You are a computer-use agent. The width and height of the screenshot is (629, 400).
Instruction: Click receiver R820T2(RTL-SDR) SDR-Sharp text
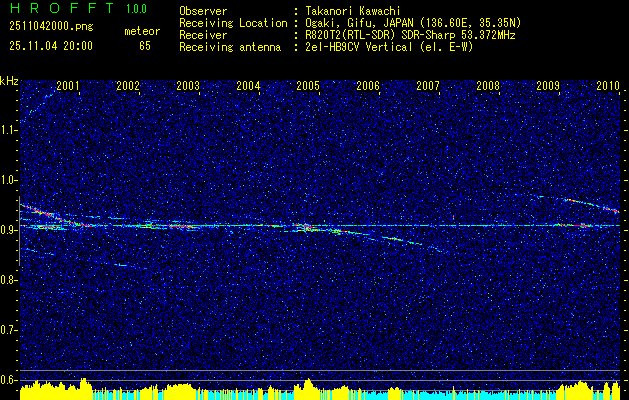point(410,35)
